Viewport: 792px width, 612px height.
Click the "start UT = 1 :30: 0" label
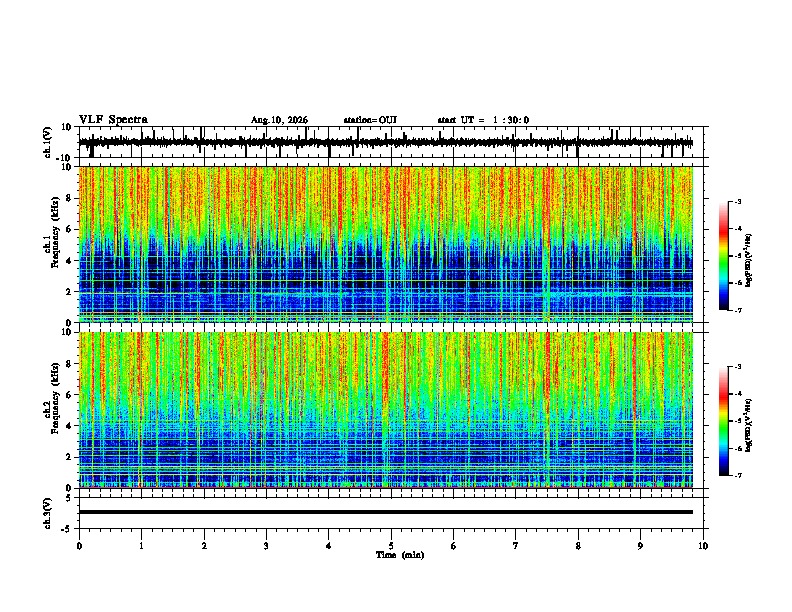[483, 120]
